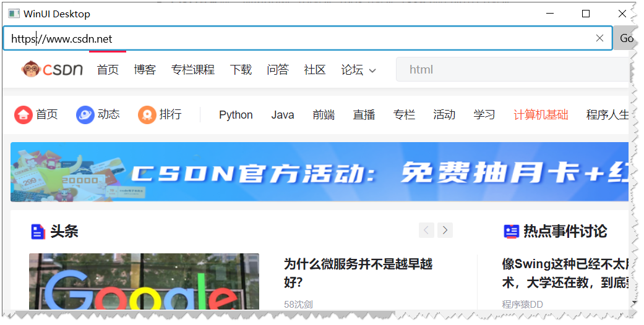Select 博客 in top navigation
This screenshot has width=644, height=325.
tap(145, 69)
